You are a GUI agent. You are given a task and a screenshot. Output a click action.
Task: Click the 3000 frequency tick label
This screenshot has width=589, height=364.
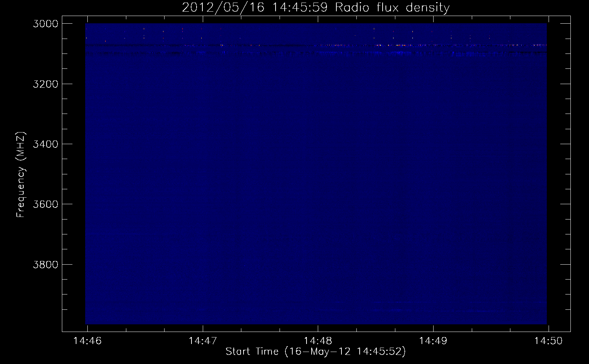pyautogui.click(x=46, y=24)
